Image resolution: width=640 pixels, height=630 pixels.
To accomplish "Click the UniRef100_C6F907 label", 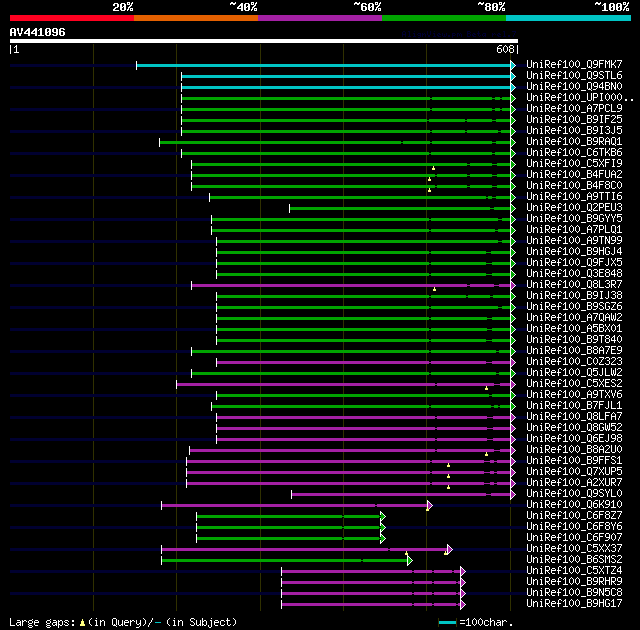I will coord(574,538).
